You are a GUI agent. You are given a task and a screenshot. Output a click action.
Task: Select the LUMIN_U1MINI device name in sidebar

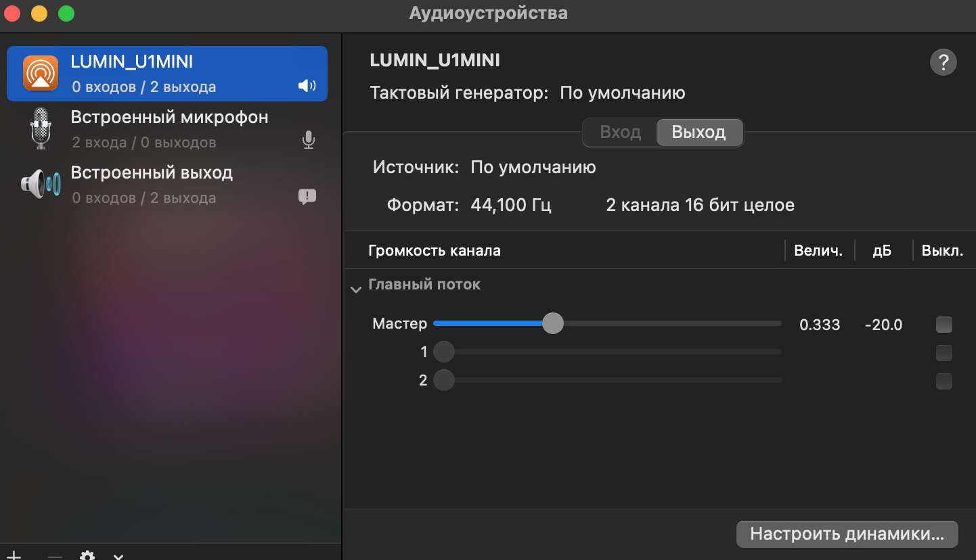pyautogui.click(x=132, y=62)
